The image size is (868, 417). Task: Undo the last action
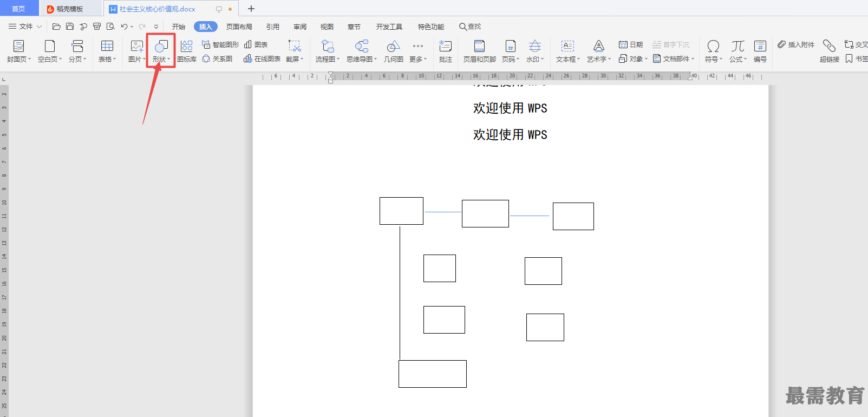[124, 27]
